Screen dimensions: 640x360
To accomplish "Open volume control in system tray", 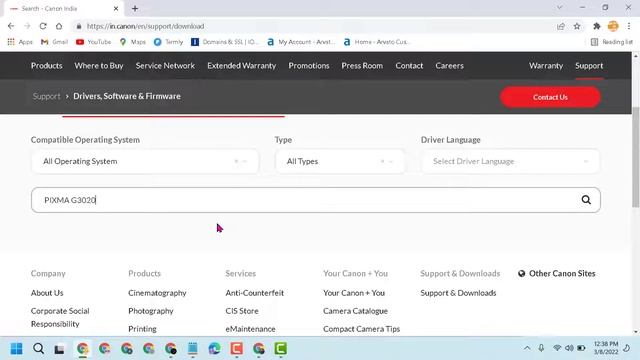I will [569, 348].
